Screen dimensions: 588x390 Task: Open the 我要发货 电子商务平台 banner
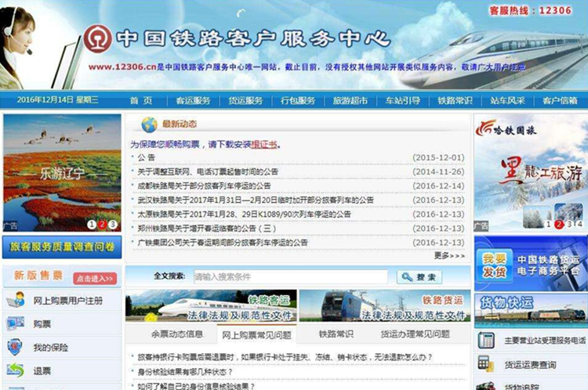tap(531, 264)
